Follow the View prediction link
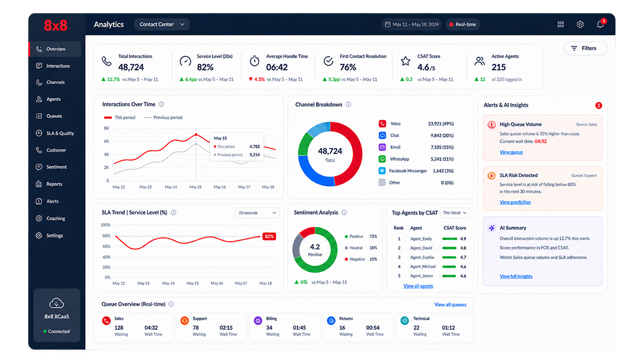 [515, 202]
